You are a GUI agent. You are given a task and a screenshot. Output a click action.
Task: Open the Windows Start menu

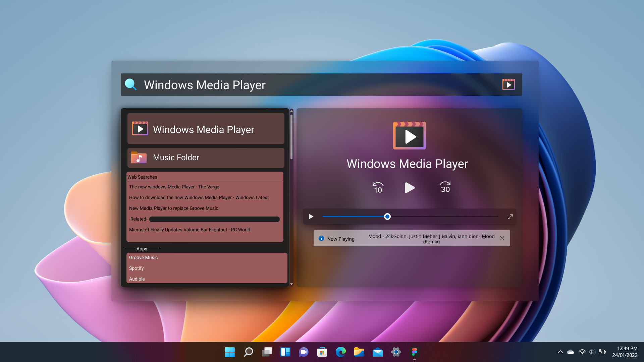tap(230, 352)
